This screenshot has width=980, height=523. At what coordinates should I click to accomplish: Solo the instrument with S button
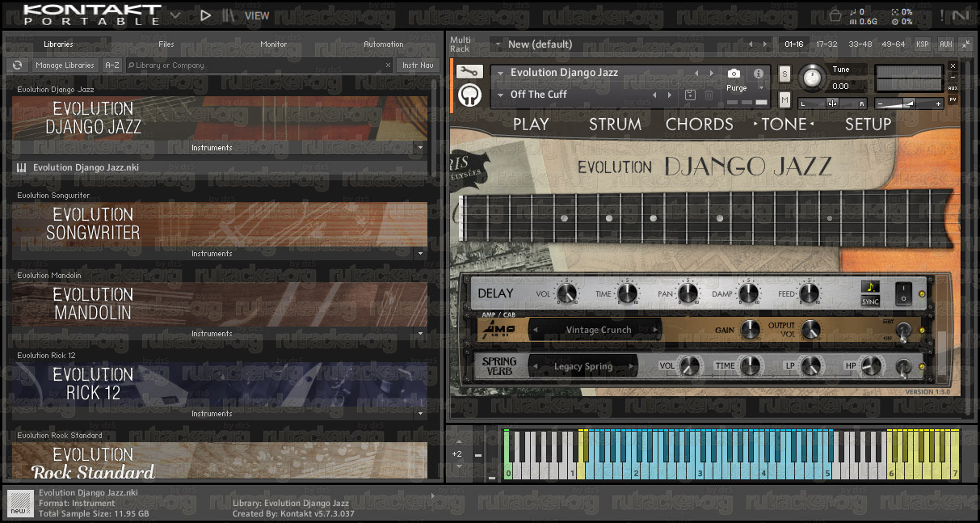(x=784, y=74)
